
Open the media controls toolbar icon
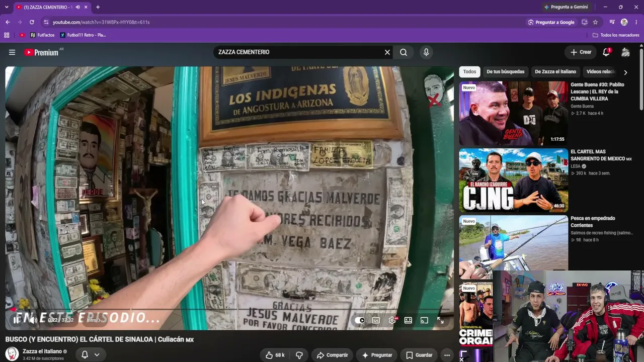[x=612, y=22]
